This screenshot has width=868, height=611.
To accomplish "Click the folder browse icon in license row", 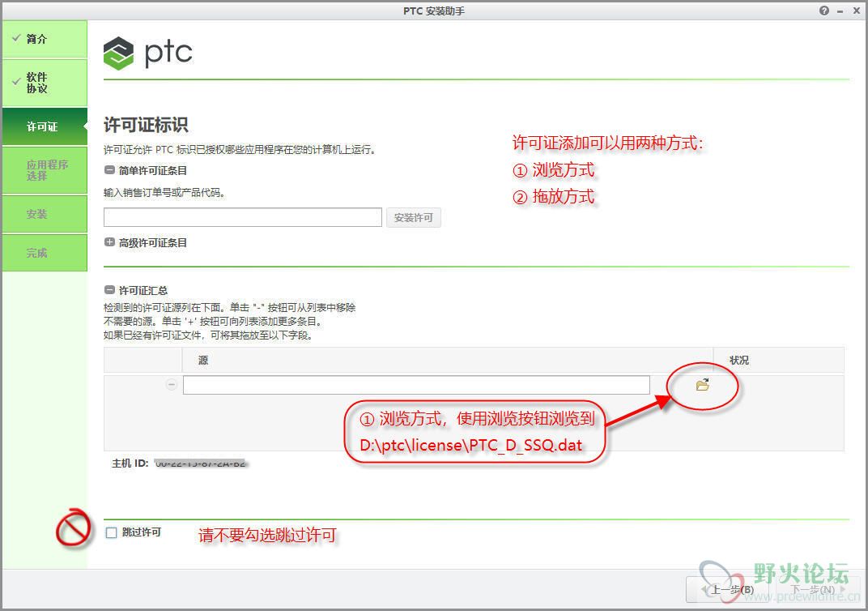I will [703, 384].
